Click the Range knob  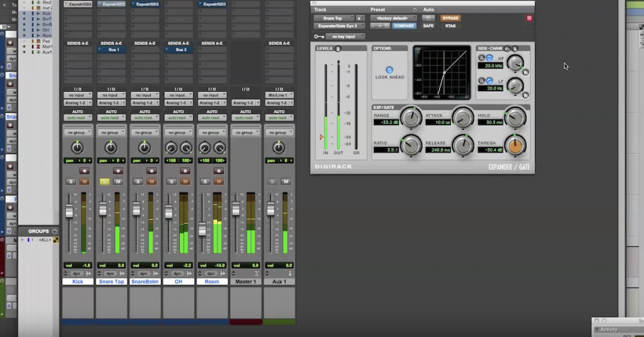411,118
